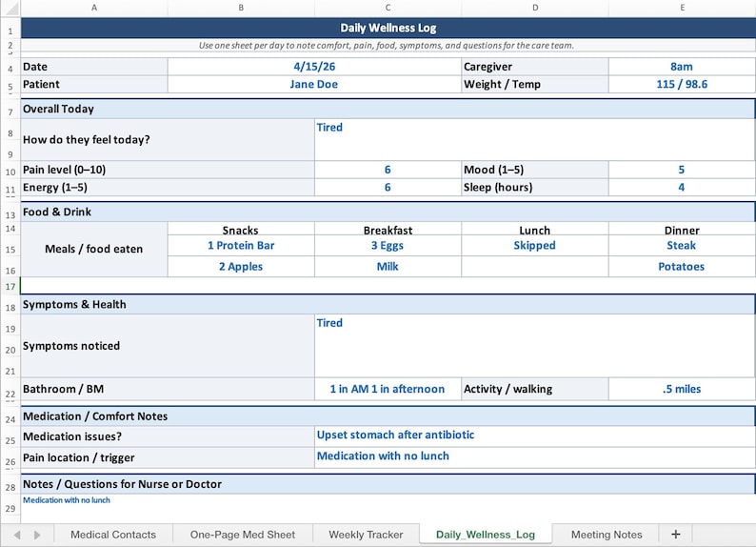The image size is (756, 547).
Task: Select the Breakfast column heading
Action: point(388,230)
